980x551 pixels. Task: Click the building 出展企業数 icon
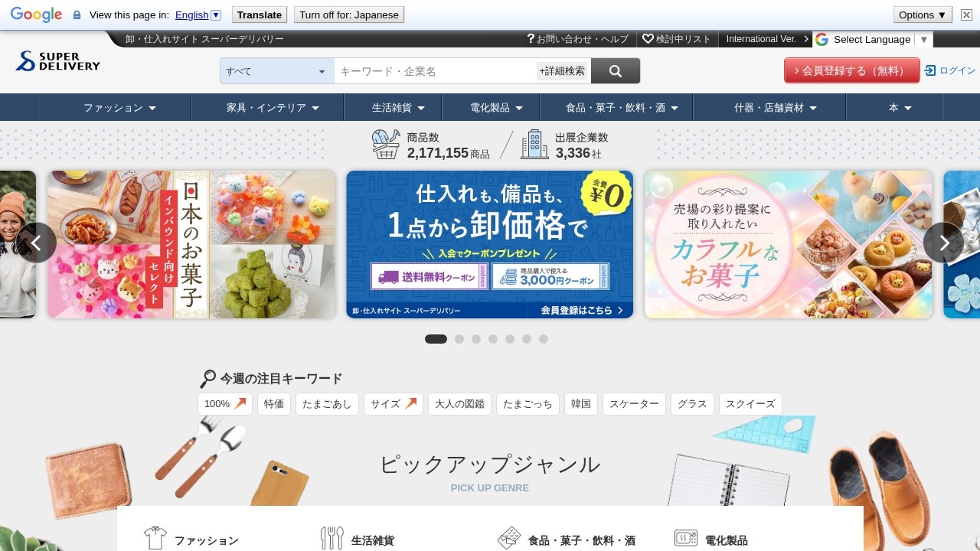tap(534, 144)
